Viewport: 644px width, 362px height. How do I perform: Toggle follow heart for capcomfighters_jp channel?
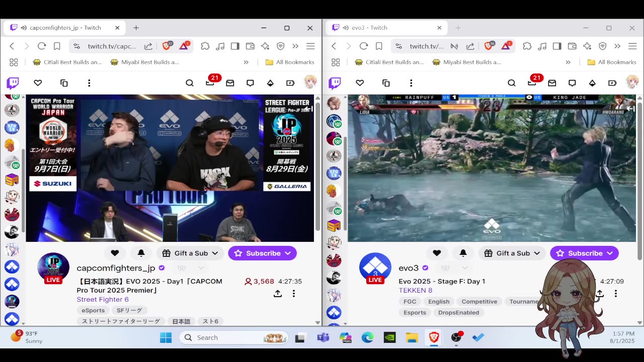point(115,253)
